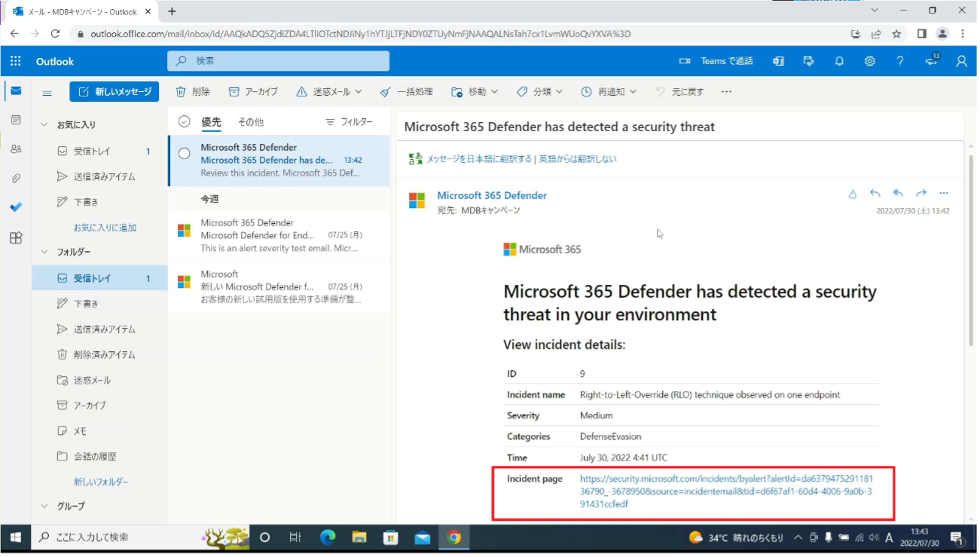This screenshot has width=980, height=557.
Task: Switch to the 優先 focused tab
Action: (211, 122)
